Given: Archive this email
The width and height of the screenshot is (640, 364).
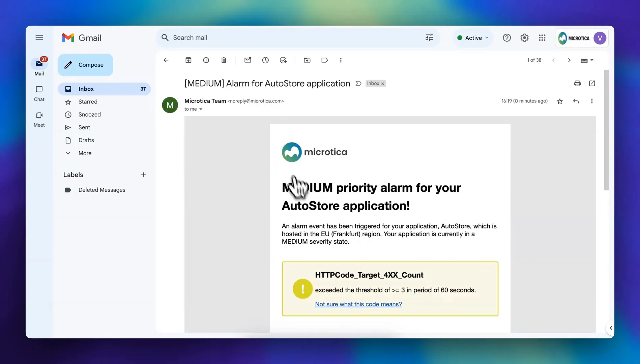Looking at the screenshot, I should pos(188,60).
